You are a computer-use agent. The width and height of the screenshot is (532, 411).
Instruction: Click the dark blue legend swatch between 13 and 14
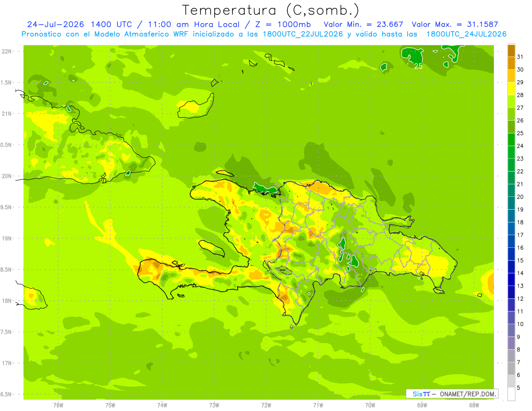click(511, 280)
